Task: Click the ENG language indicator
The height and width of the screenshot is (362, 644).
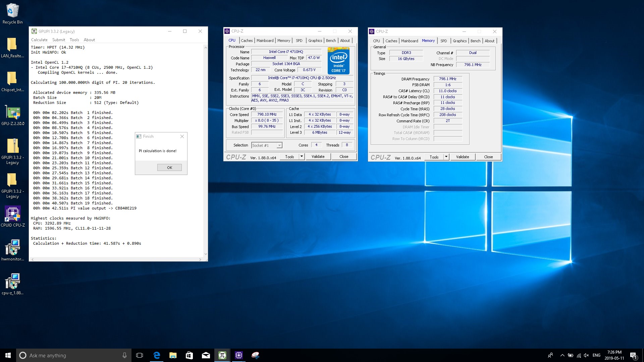Action: (x=596, y=355)
